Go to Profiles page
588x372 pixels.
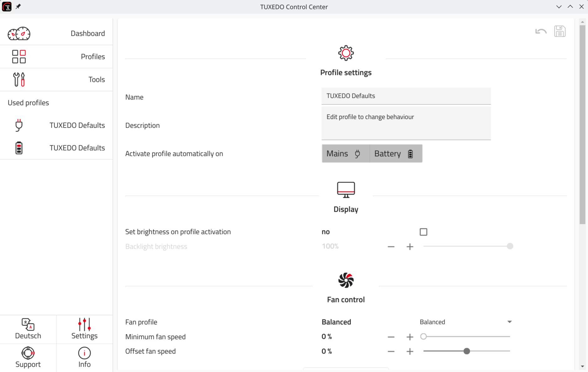56,56
